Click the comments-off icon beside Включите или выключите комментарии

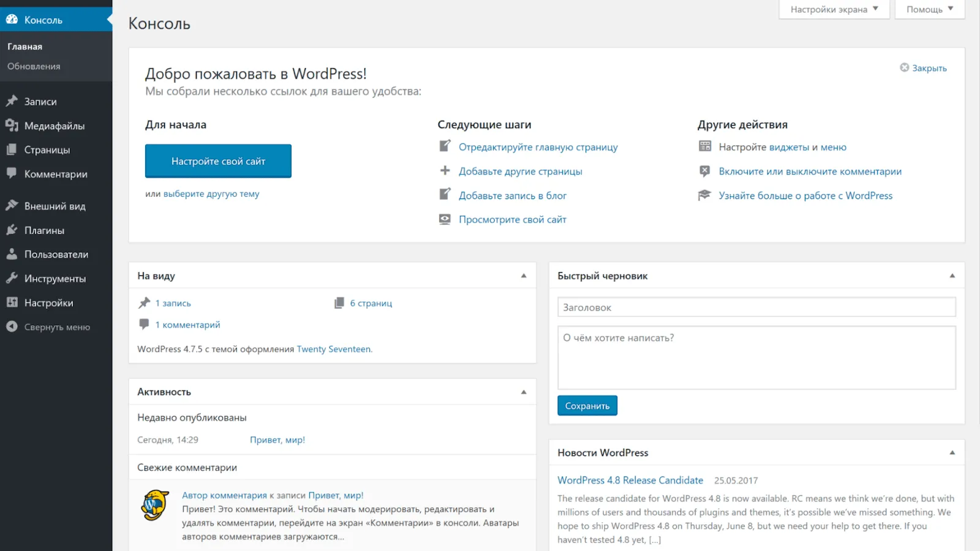(705, 171)
